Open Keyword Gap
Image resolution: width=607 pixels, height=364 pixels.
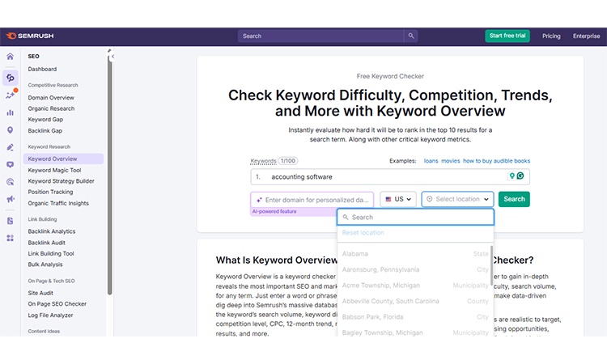pos(45,120)
